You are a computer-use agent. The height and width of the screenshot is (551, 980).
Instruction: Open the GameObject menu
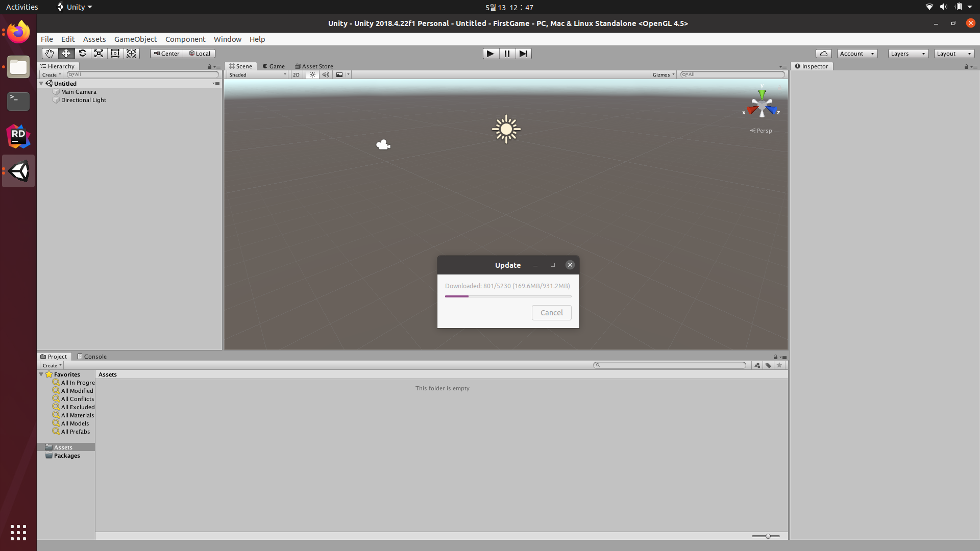pos(135,39)
